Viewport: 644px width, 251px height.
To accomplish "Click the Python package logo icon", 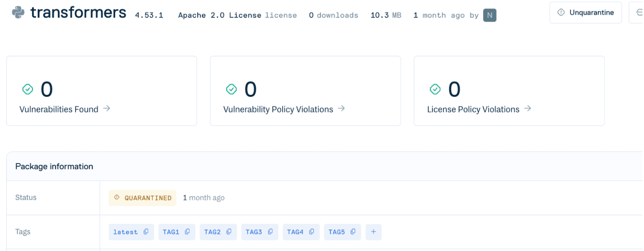I will click(x=18, y=12).
